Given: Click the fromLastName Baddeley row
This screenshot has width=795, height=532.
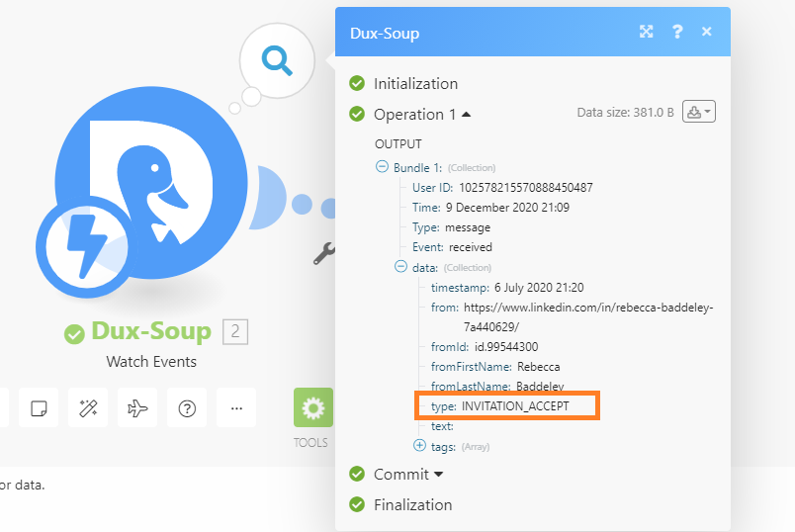Looking at the screenshot, I should [497, 387].
